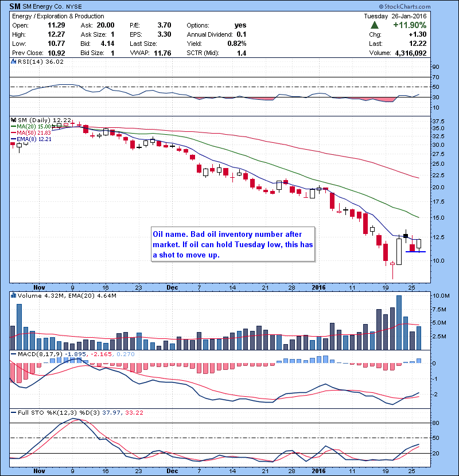Click the date Tuesday 26-Jan-2016
Image resolution: width=459 pixels, height=476 pixels.
395,17
